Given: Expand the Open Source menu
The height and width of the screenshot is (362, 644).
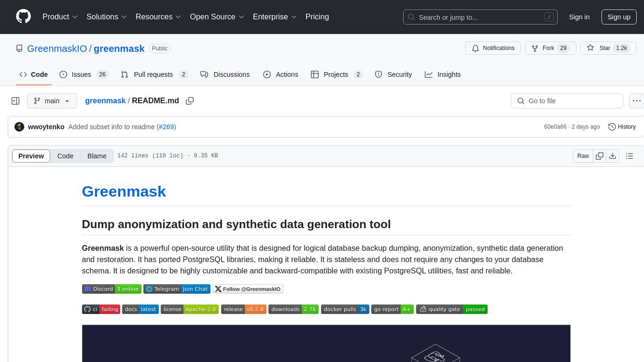Looking at the screenshot, I should pyautogui.click(x=217, y=17).
